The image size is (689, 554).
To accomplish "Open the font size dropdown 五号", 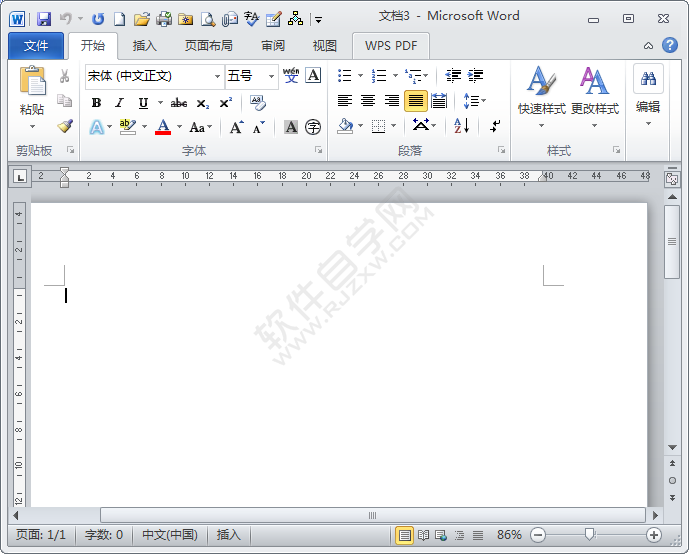I will pos(272,76).
